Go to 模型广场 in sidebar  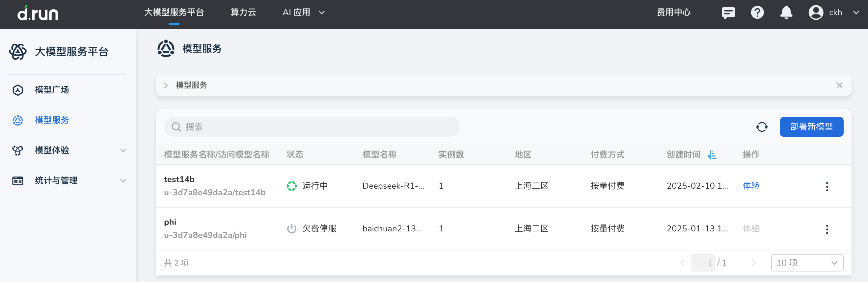52,90
